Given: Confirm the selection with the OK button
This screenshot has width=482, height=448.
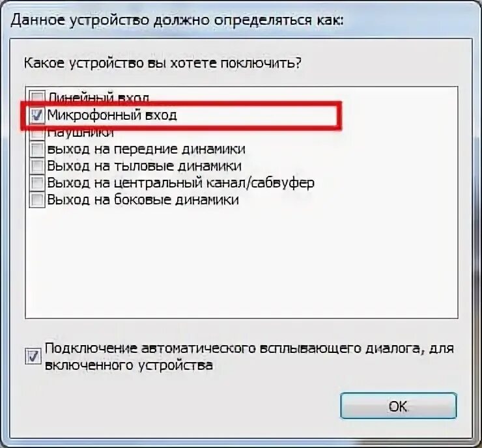Looking at the screenshot, I should coord(399,406).
